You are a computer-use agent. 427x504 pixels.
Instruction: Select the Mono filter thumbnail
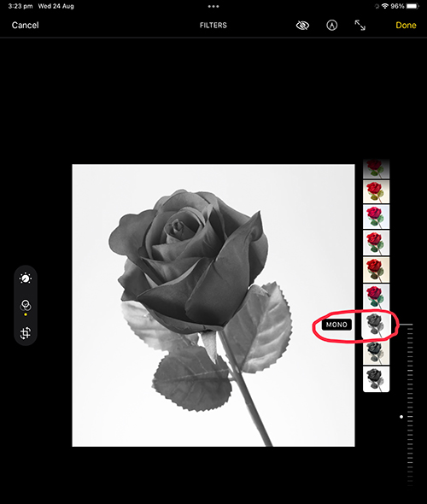(376, 325)
